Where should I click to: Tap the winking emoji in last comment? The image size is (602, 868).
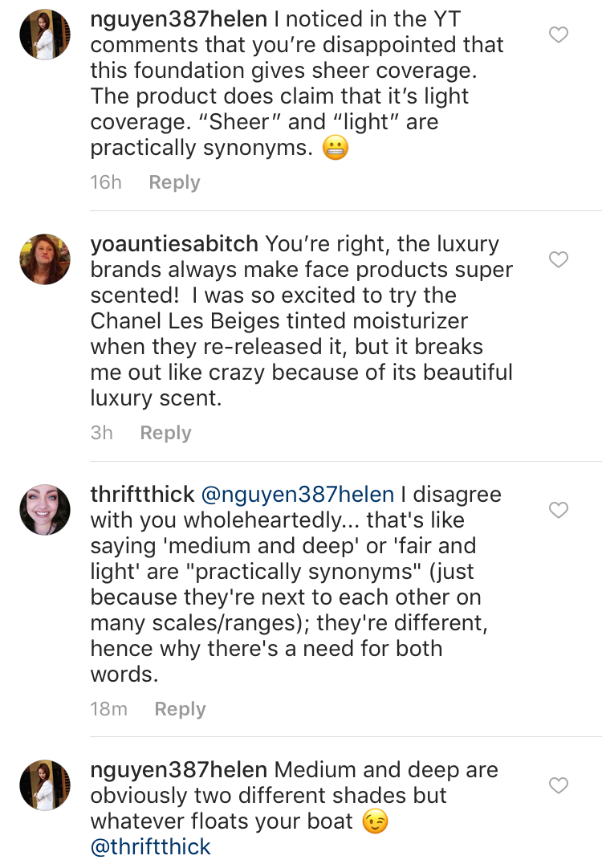(x=376, y=822)
